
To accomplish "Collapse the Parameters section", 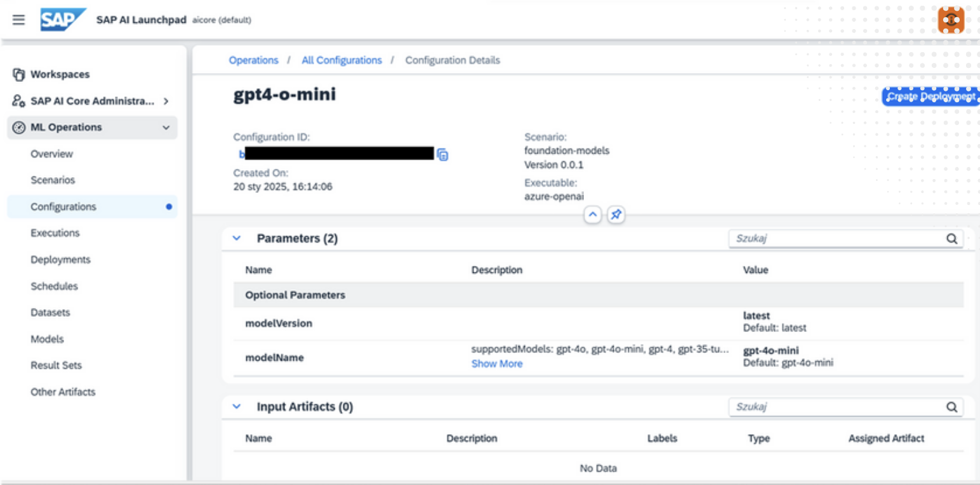I will coord(237,239).
